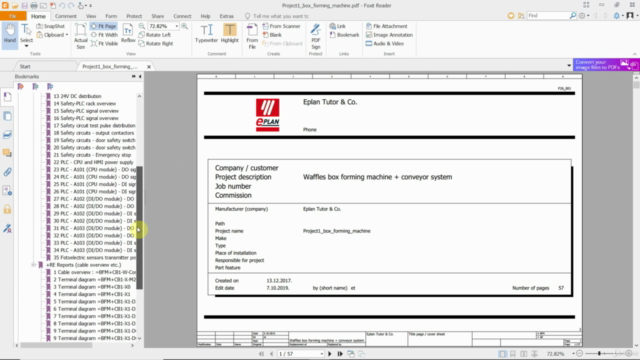This screenshot has height=360, width=640.
Task: Open the File menu
Action: click(x=13, y=16)
